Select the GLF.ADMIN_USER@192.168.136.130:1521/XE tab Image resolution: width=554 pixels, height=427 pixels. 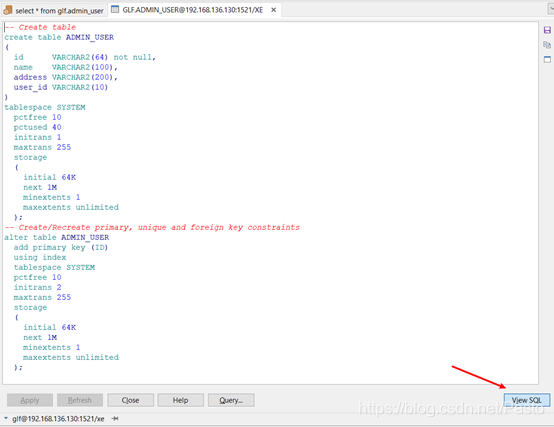[x=193, y=10]
